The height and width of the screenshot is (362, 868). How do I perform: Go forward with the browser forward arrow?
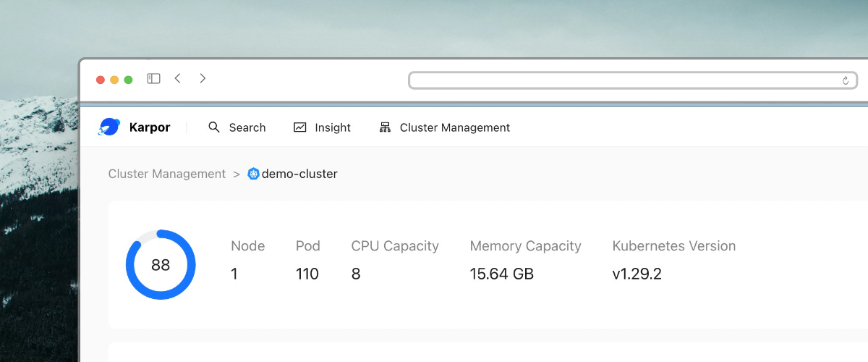pyautogui.click(x=203, y=78)
